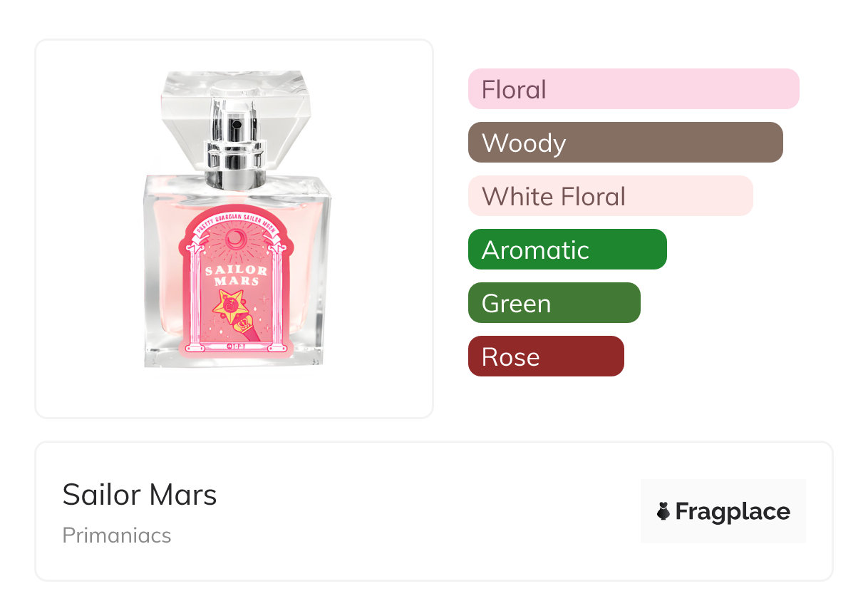Pick the Green accord bar
868x616 pixels.
point(554,303)
